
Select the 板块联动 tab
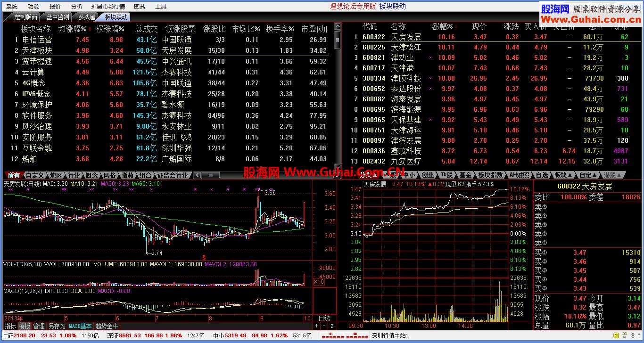pos(116,17)
